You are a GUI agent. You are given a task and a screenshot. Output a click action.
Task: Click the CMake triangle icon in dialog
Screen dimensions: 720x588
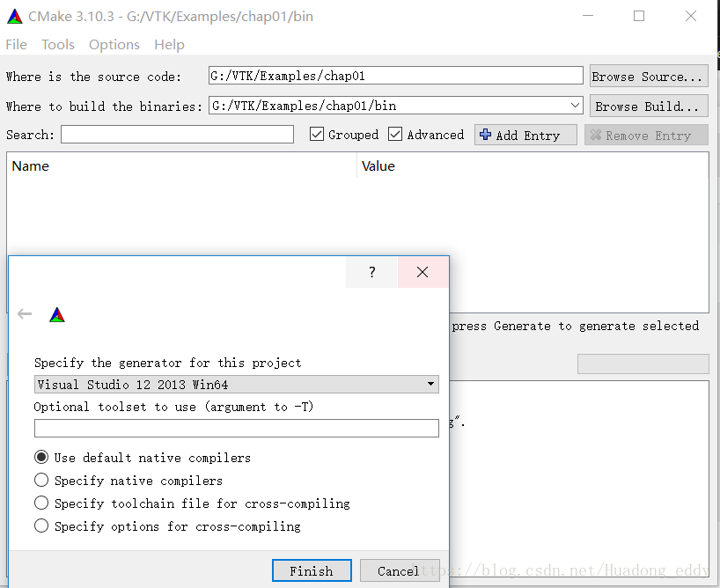(57, 315)
